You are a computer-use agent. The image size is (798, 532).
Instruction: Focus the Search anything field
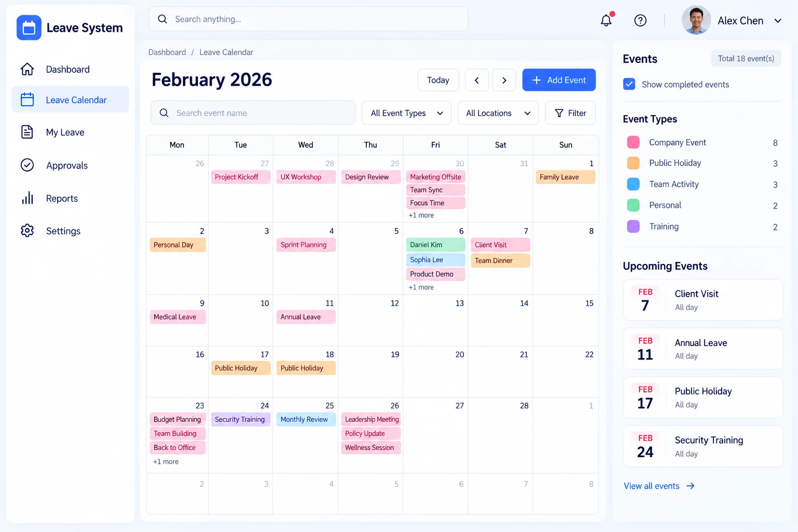pyautogui.click(x=308, y=19)
